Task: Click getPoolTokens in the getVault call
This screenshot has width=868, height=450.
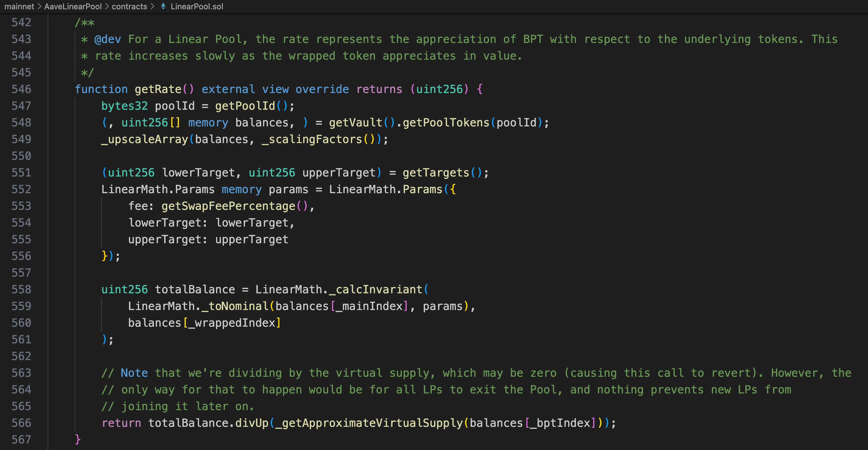Action: 446,123
